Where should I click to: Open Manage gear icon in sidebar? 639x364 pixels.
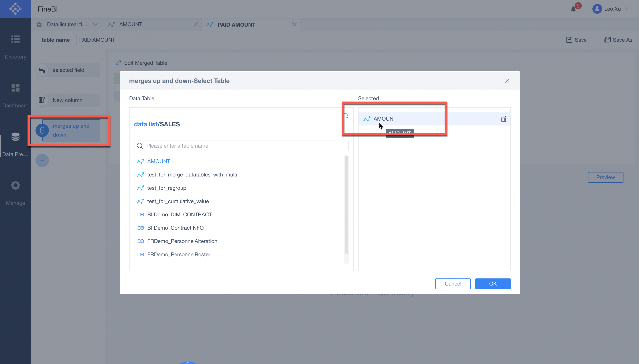(15, 186)
